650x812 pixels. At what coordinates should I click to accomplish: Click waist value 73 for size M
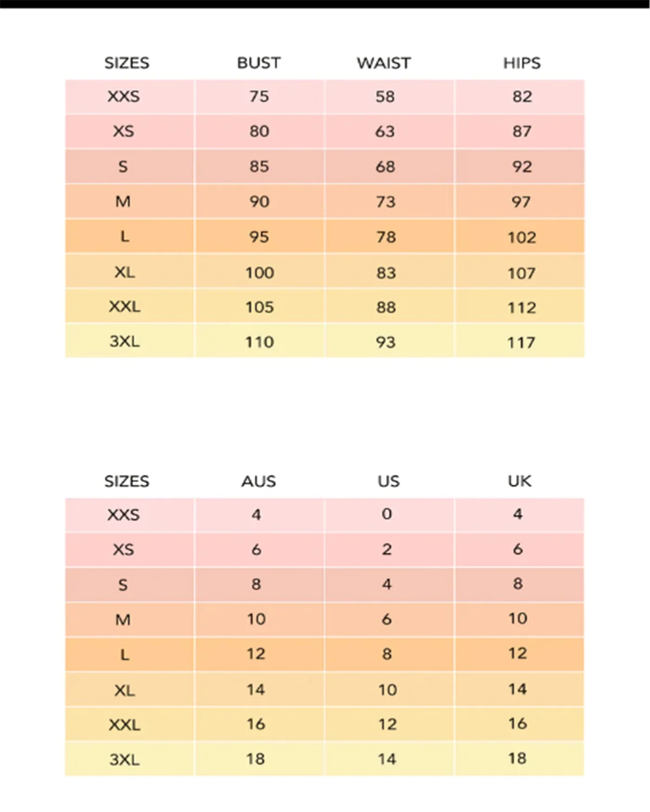(x=386, y=202)
